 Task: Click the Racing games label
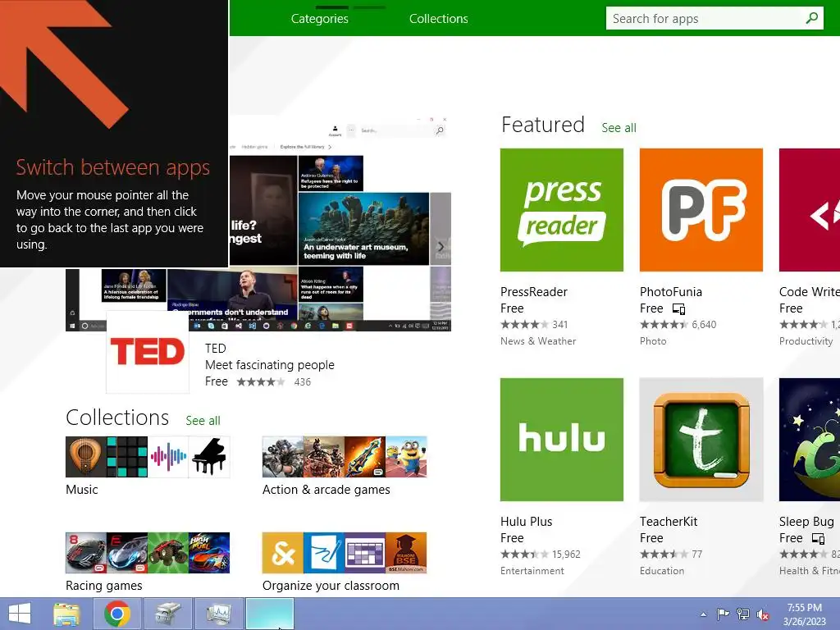tap(104, 586)
